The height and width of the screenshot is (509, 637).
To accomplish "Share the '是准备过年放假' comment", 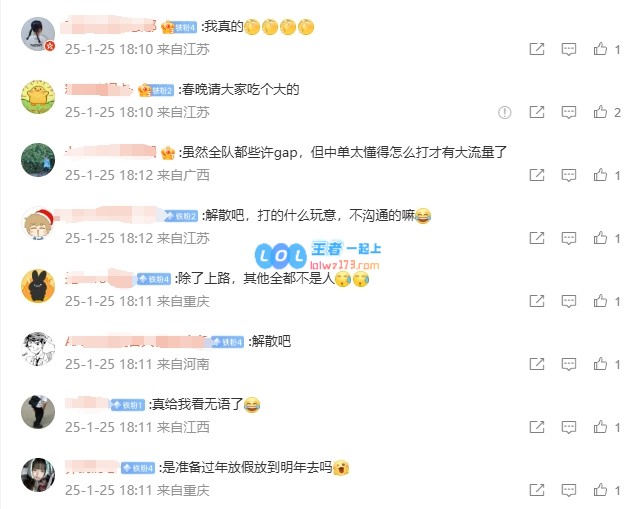I will pyautogui.click(x=537, y=490).
